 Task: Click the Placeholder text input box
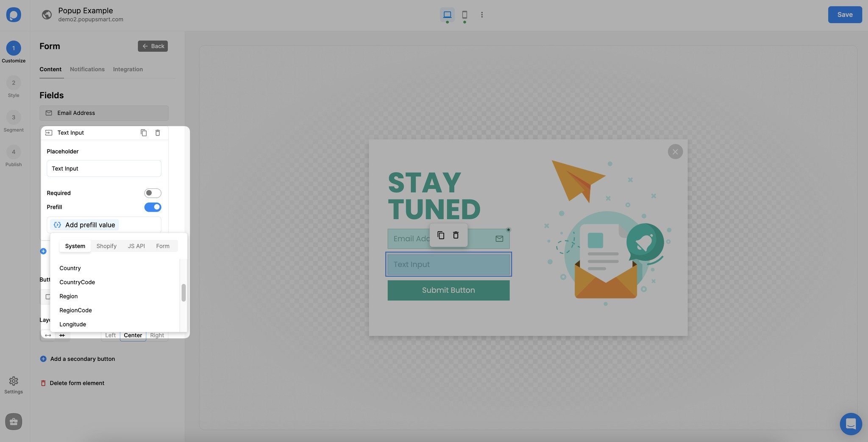(104, 169)
